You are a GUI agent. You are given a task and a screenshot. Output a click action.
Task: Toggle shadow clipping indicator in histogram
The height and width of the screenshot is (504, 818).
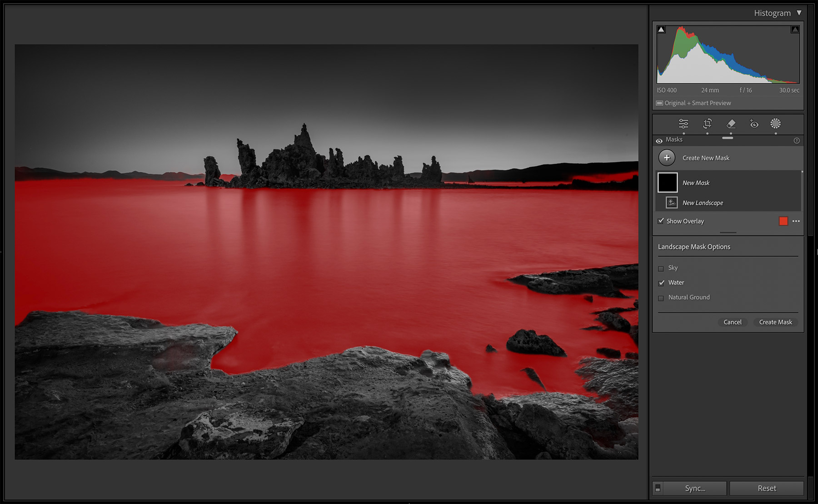tap(662, 30)
